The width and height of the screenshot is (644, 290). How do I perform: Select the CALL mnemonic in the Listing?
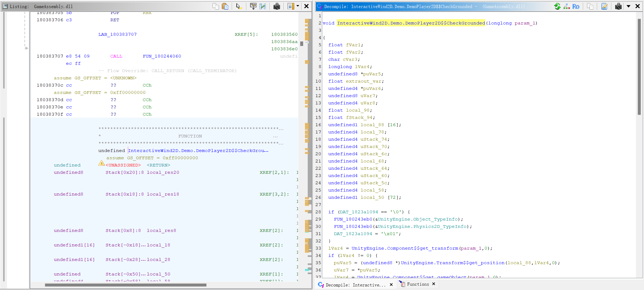coord(116,56)
